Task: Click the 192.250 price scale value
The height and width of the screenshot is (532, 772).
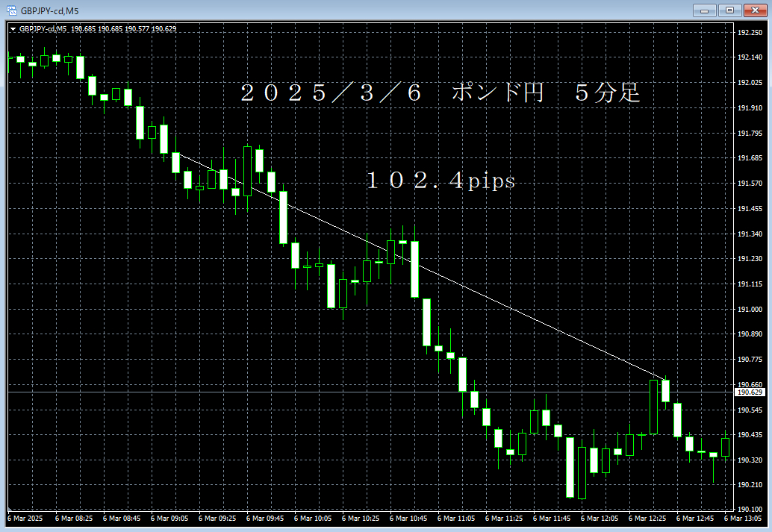Action: [x=750, y=33]
